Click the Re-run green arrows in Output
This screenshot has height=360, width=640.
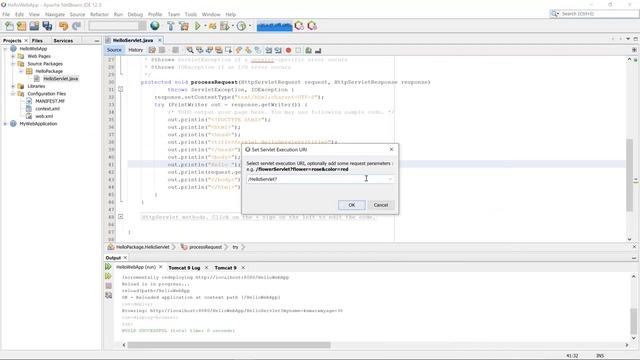click(x=108, y=267)
